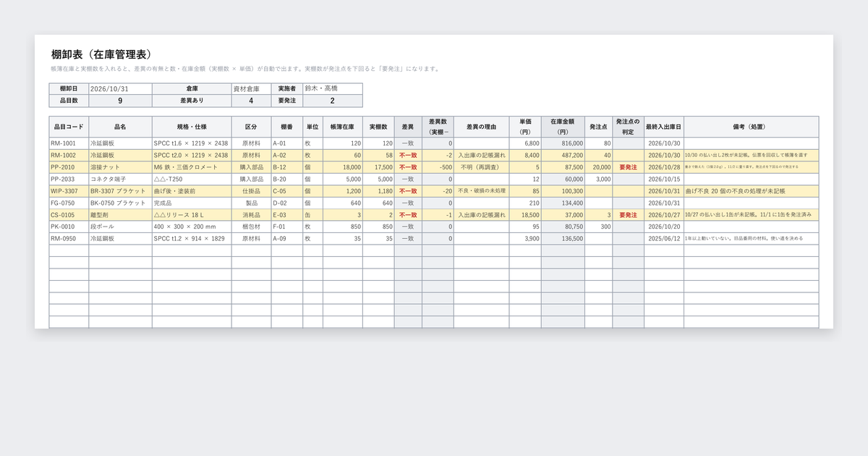Select the 棚卸日 value cell in the summary block

tap(119, 89)
